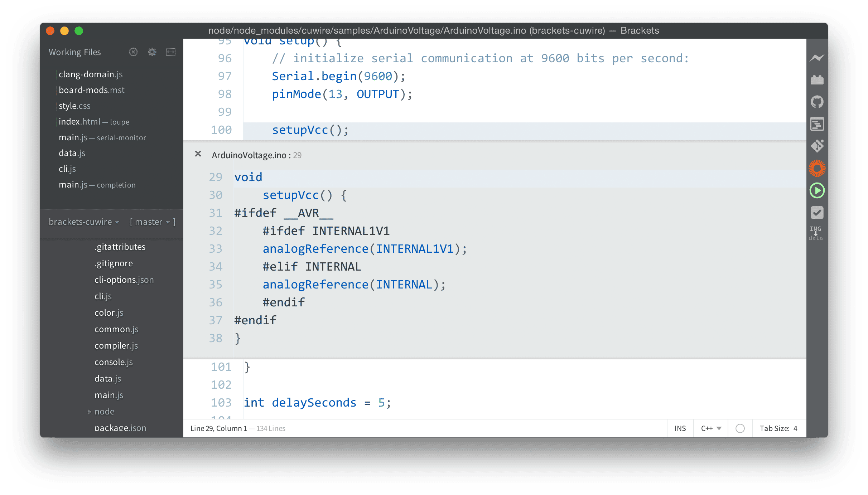Click the Tab Size value 4
868x495 pixels.
[795, 428]
